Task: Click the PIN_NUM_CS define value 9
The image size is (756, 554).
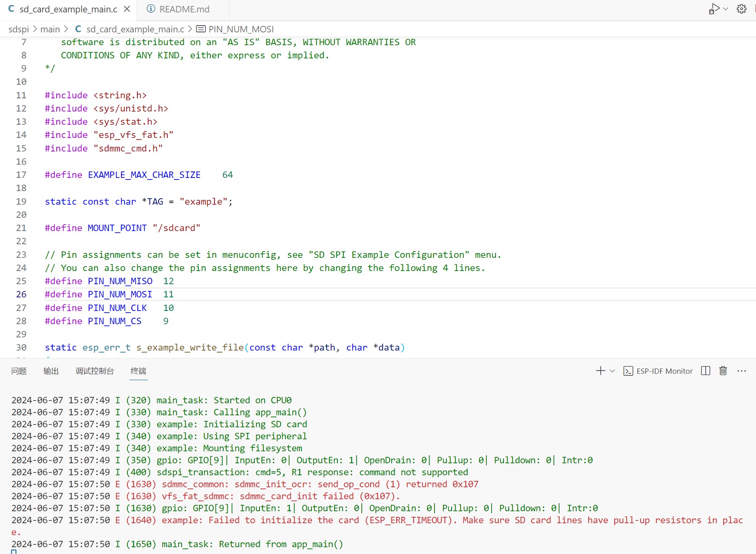Action: click(x=166, y=321)
